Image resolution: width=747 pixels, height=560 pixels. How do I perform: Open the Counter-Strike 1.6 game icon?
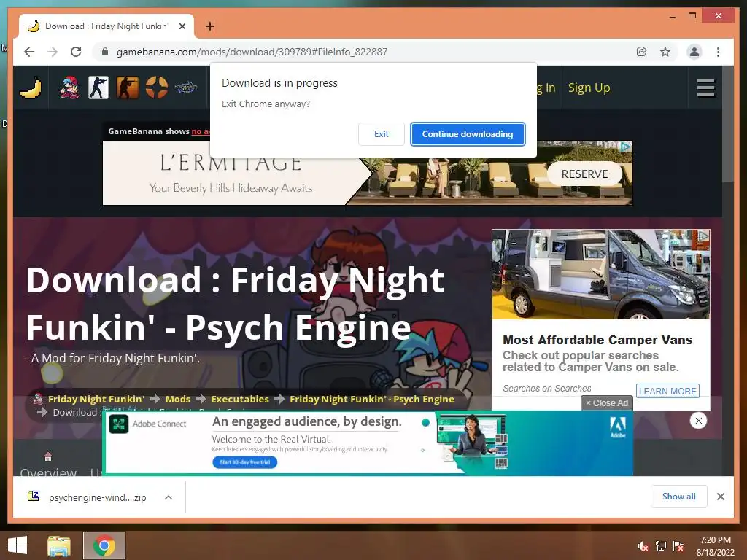(98, 87)
